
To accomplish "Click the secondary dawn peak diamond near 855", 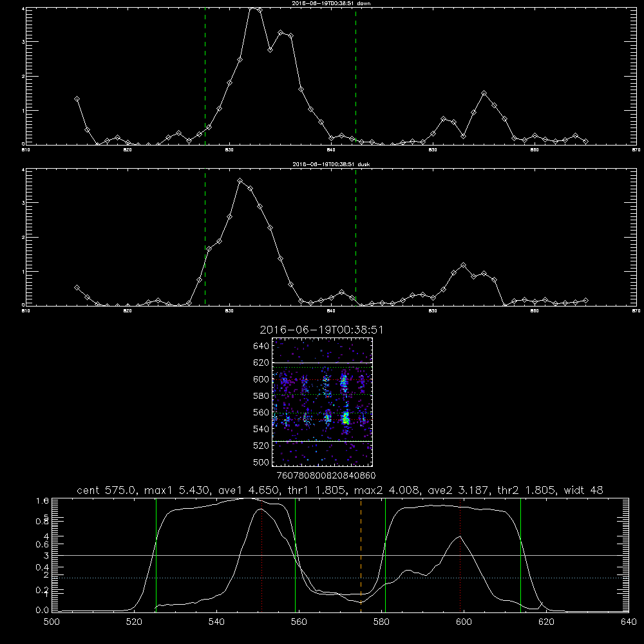I will point(484,93).
